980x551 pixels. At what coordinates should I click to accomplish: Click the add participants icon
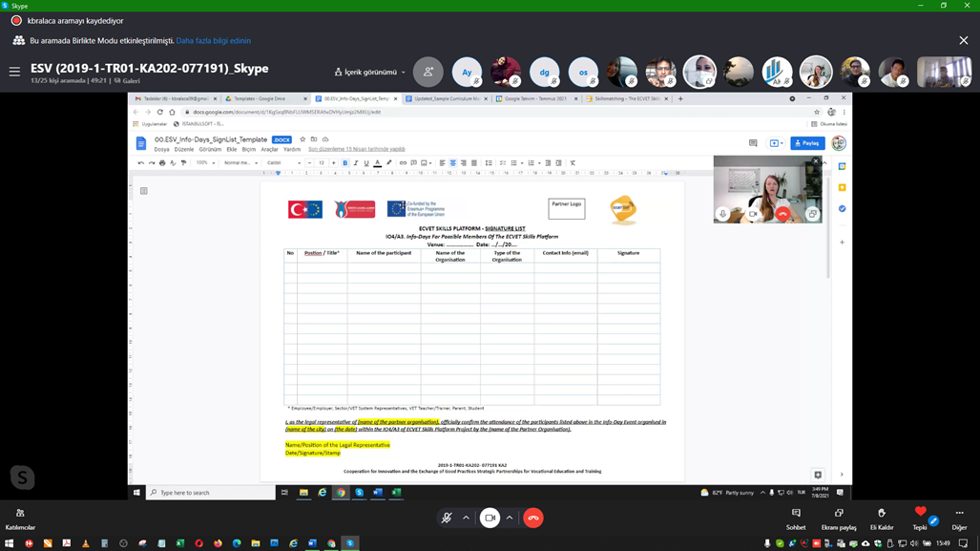tap(428, 72)
